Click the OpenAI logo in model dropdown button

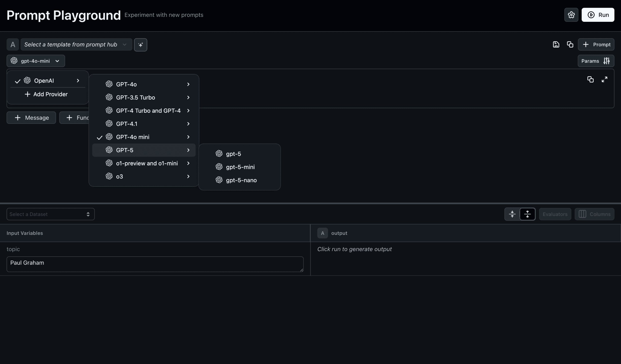point(14,61)
